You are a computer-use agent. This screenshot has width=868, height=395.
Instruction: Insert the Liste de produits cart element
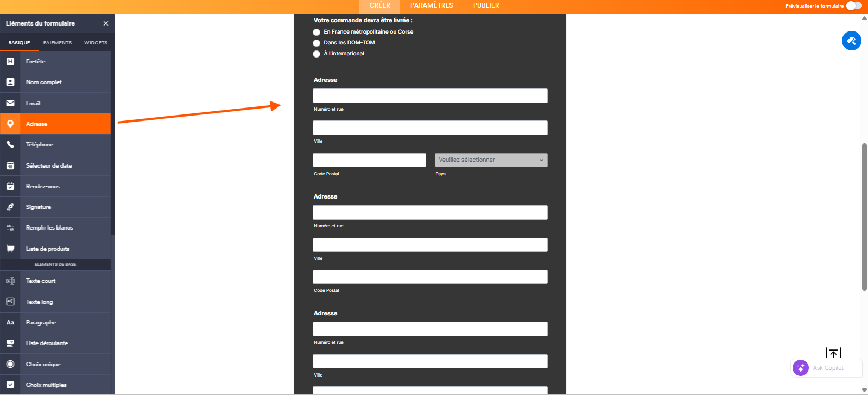tap(55, 249)
